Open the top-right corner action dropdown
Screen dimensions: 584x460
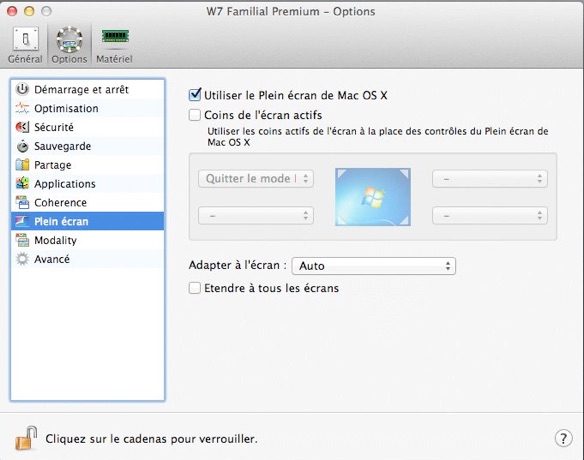[x=490, y=179]
